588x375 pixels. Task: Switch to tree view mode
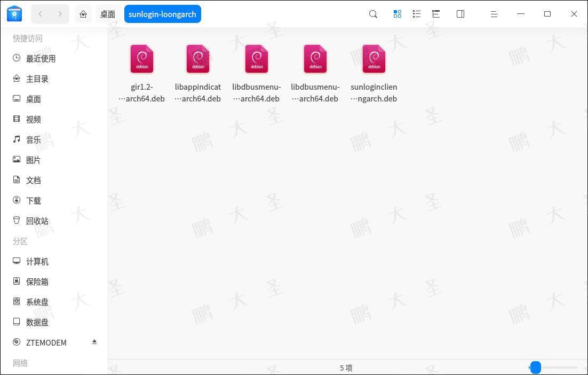coord(435,14)
